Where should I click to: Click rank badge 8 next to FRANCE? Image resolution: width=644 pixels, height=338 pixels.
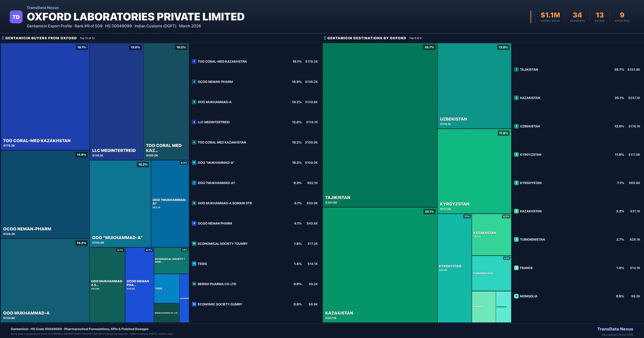516,268
